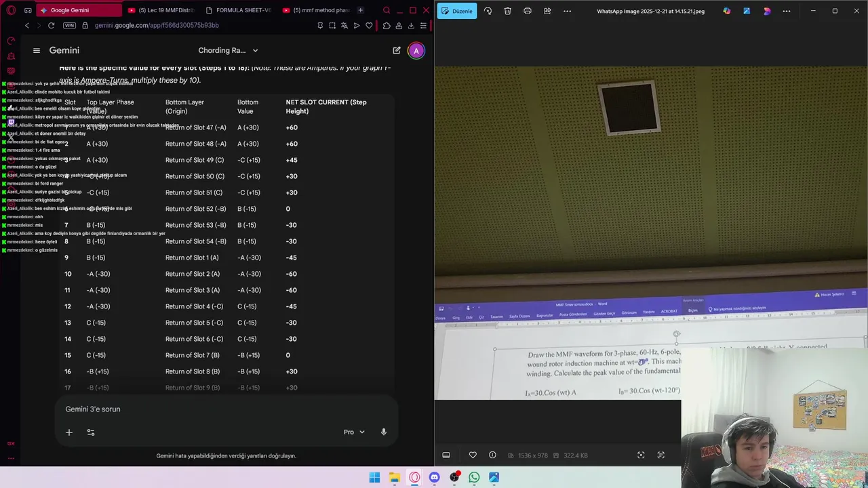Click the '1536 x 978' dimensions text
This screenshot has width=868, height=488.
(x=533, y=455)
